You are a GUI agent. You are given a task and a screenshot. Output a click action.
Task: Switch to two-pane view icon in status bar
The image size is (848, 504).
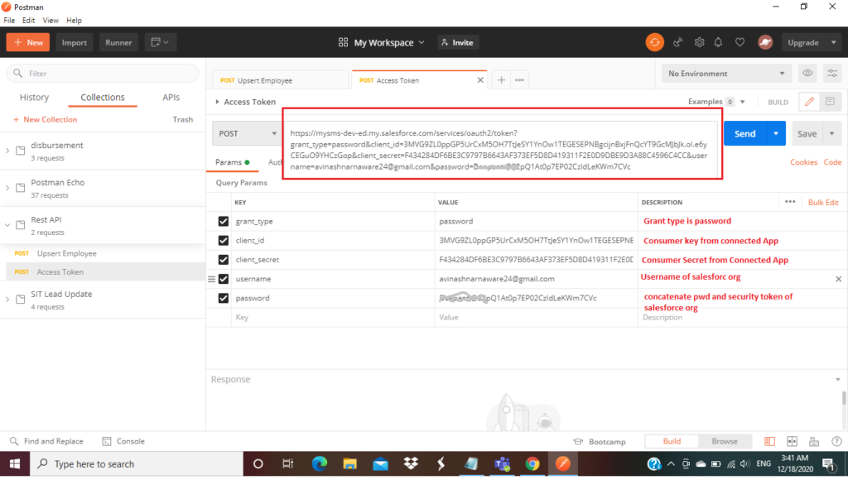pos(792,441)
